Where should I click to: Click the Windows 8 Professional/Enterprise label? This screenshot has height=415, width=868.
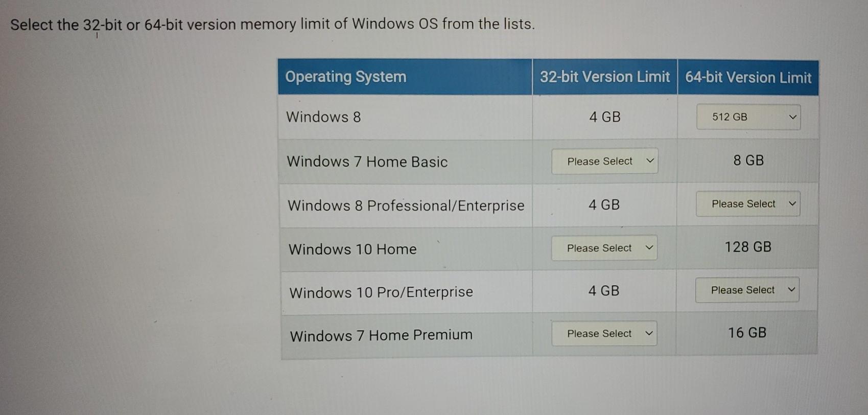406,205
